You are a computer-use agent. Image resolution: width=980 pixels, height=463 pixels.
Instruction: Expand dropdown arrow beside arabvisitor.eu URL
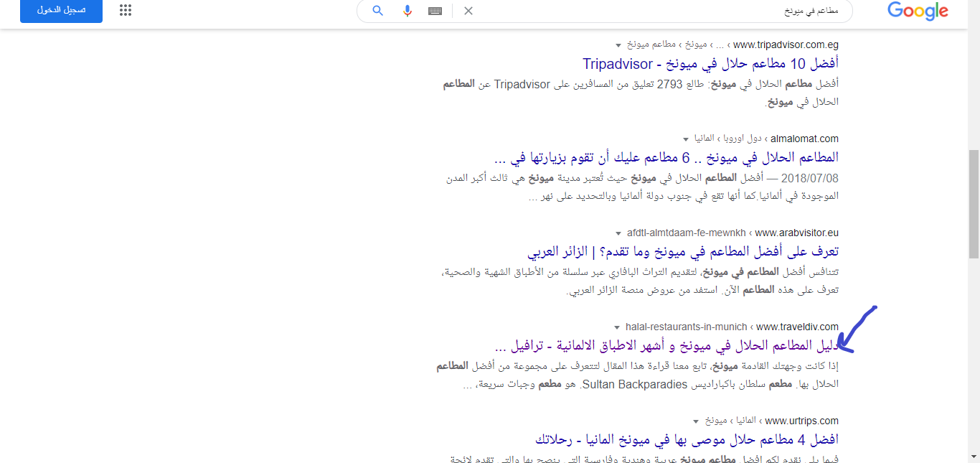pos(618,233)
